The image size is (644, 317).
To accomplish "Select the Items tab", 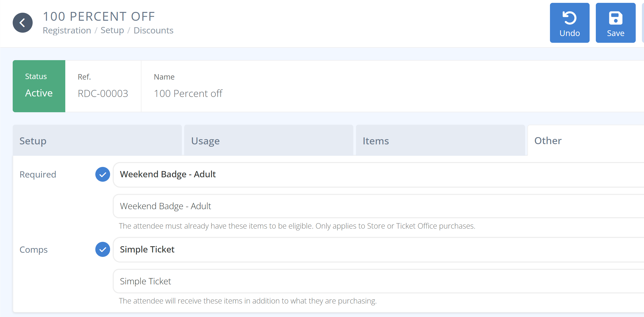I will point(440,141).
